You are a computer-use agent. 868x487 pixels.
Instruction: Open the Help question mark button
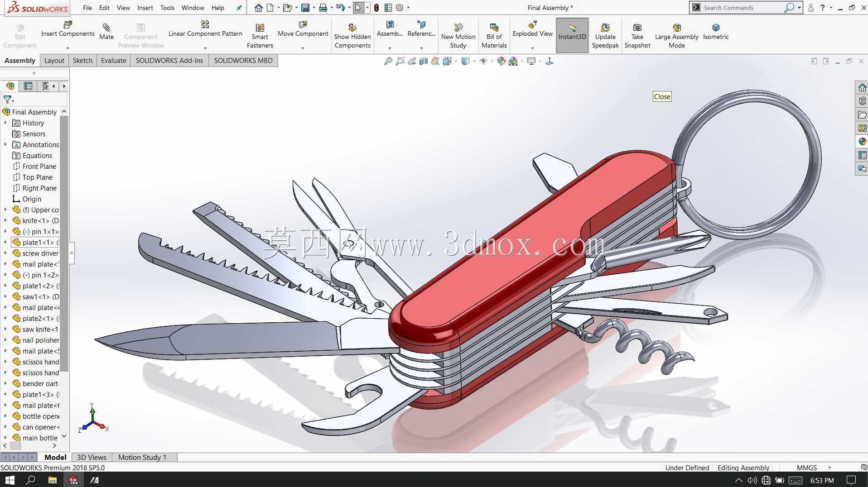pos(822,8)
